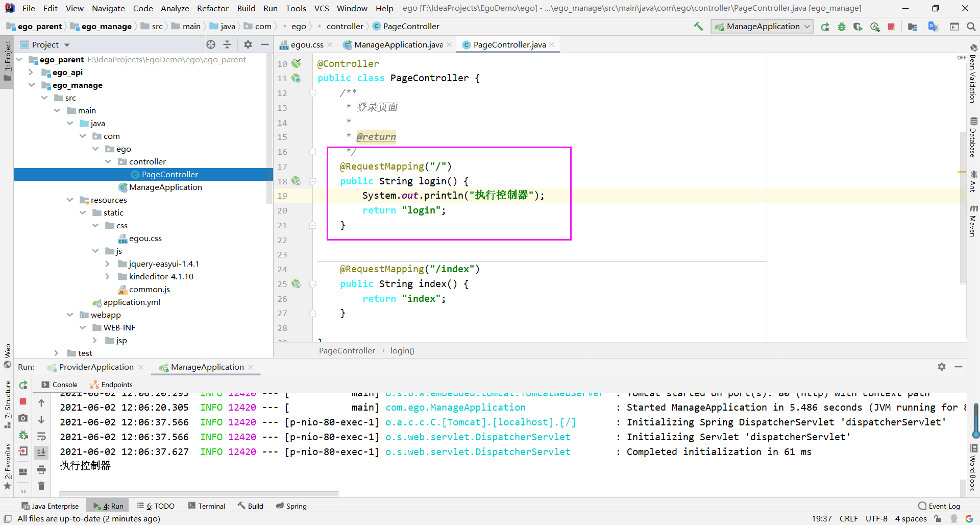Open the Refactor menu
The width and height of the screenshot is (980, 525).
[213, 8]
